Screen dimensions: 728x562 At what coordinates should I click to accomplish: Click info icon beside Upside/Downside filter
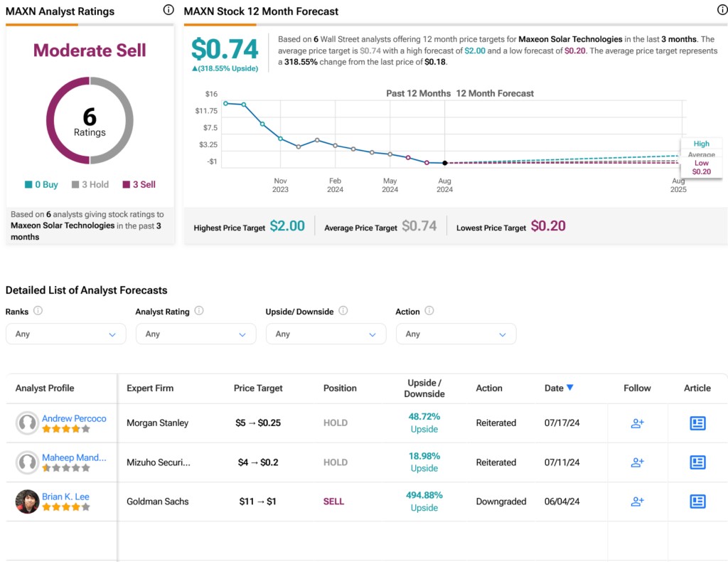343,311
